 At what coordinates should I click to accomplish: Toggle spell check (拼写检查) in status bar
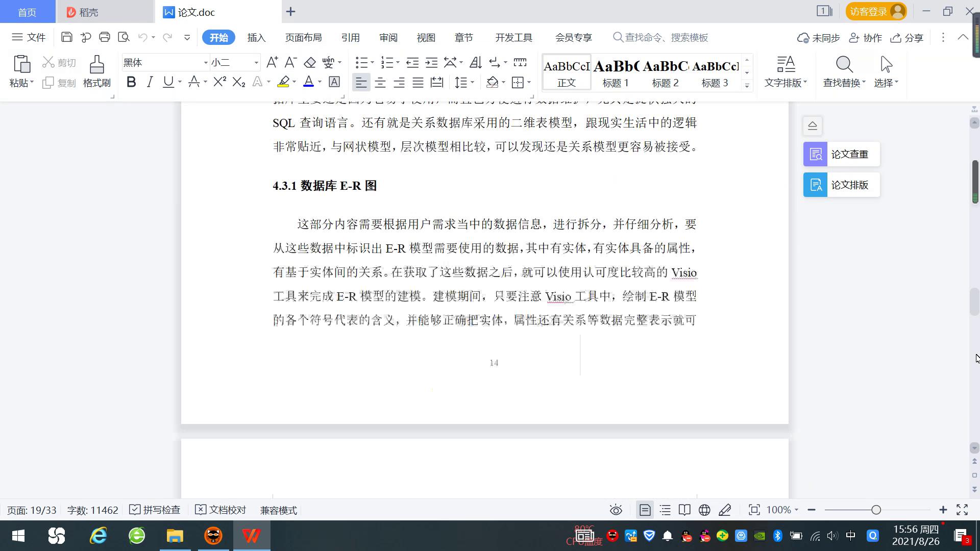[x=155, y=510]
